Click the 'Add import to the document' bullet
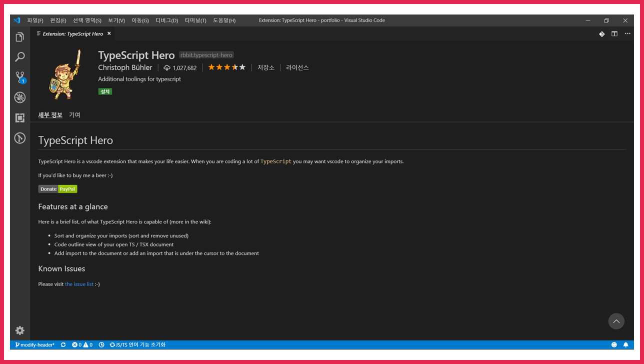Image resolution: width=644 pixels, height=364 pixels. [156, 253]
